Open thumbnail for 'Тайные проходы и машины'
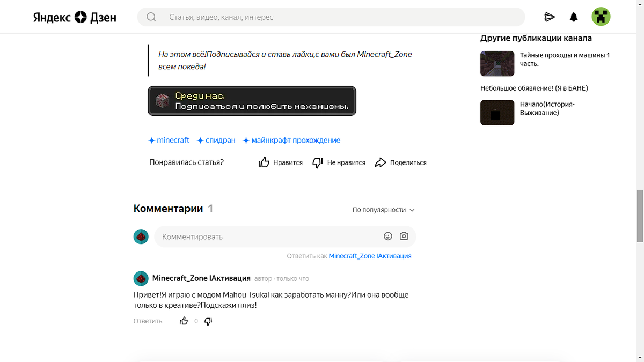The image size is (644, 362). [x=497, y=64]
